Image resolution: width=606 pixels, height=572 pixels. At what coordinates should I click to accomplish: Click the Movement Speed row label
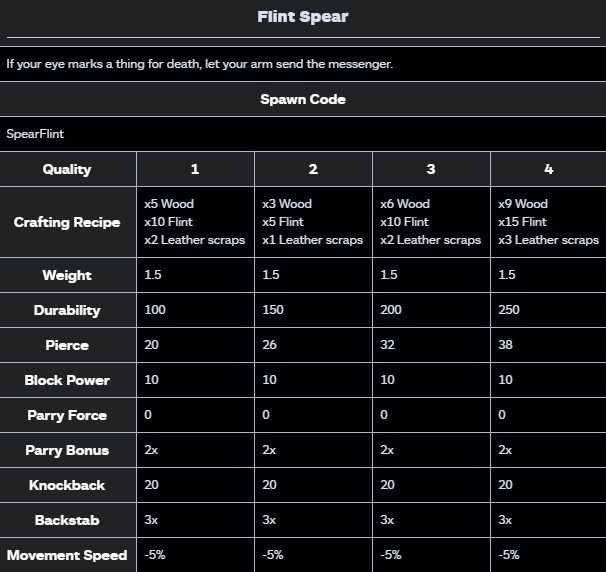point(67,555)
